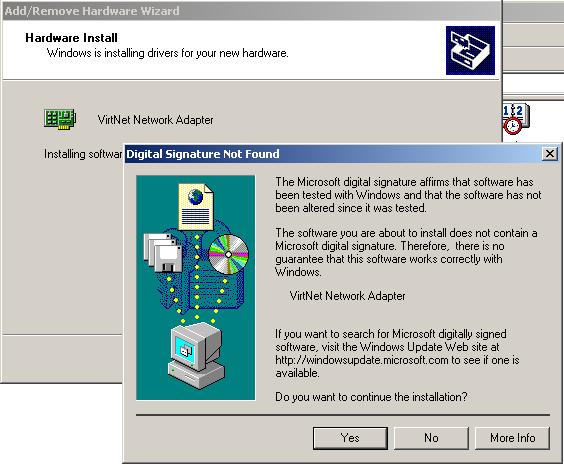This screenshot has width=564, height=465.
Task: Click the 'Installing softwar' status text
Action: point(83,154)
